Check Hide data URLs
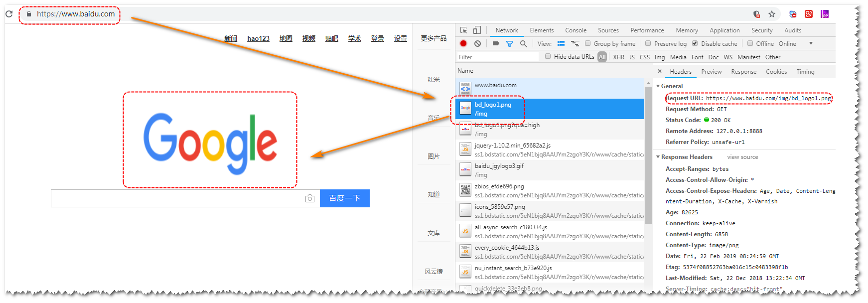Viewport: 868px width, 303px height. [x=548, y=56]
